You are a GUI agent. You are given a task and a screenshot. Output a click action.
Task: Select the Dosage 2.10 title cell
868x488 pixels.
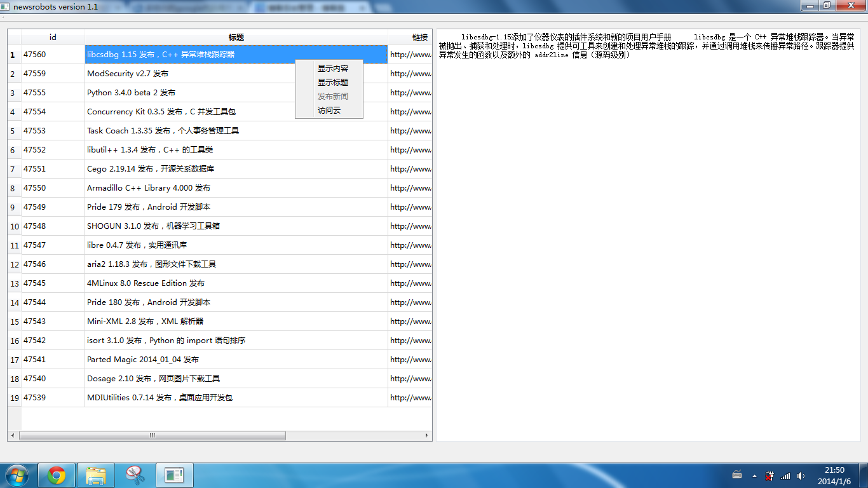(236, 379)
